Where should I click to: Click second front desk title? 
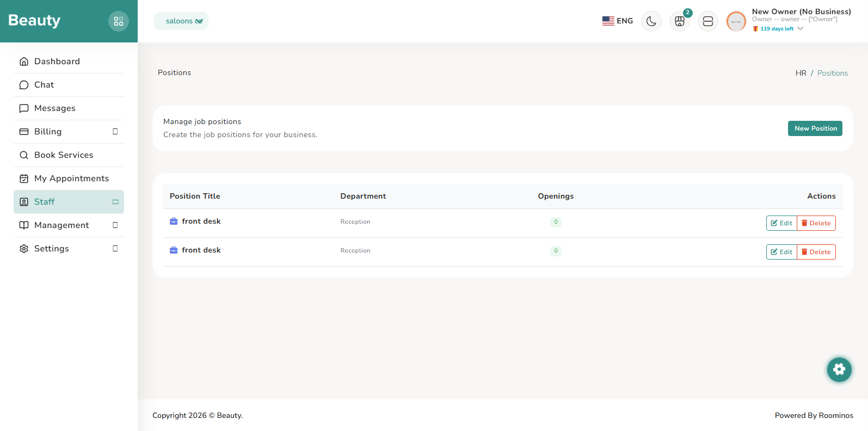coord(201,250)
